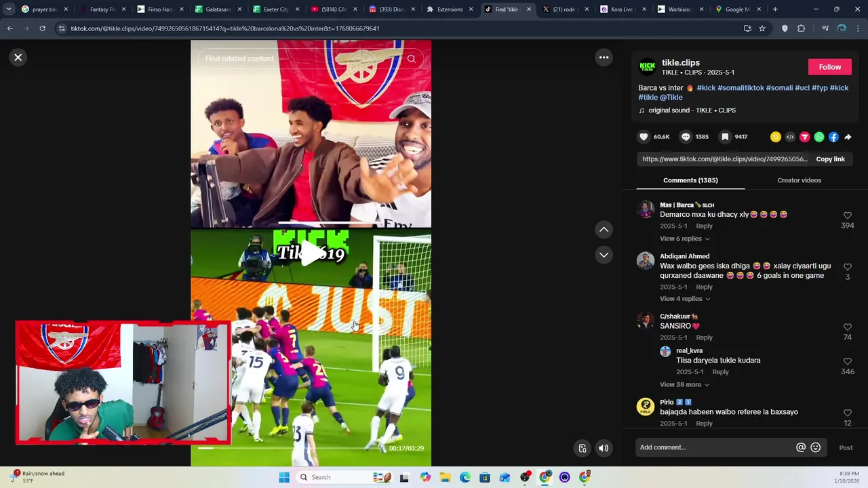The height and width of the screenshot is (488, 868).
Task: Open the three-dots video options menu
Action: 604,58
